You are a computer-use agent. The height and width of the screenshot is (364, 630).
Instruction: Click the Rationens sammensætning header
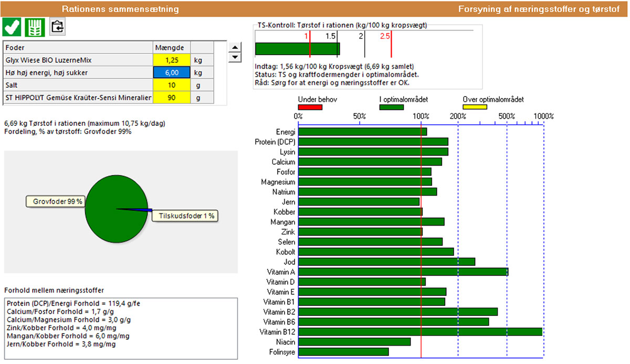[120, 9]
